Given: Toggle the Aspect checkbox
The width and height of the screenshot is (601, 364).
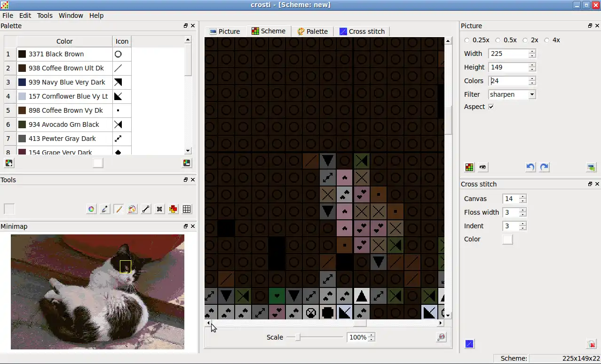Looking at the screenshot, I should (x=491, y=107).
